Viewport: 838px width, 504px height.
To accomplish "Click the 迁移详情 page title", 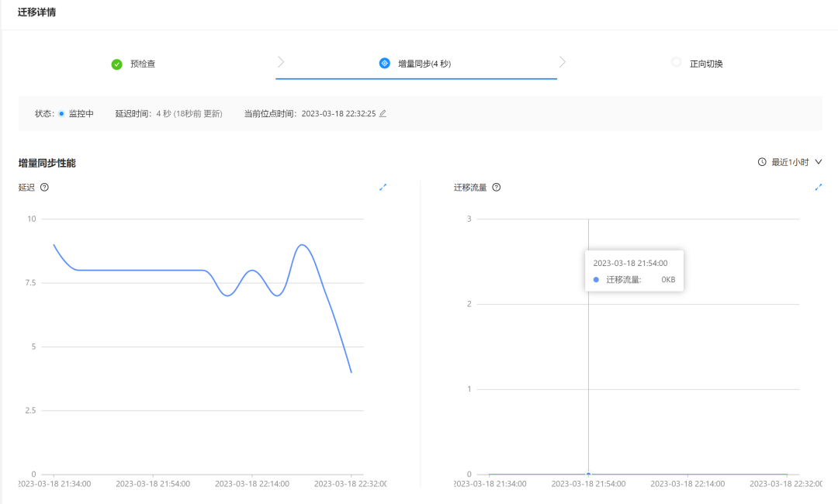I will [x=37, y=12].
